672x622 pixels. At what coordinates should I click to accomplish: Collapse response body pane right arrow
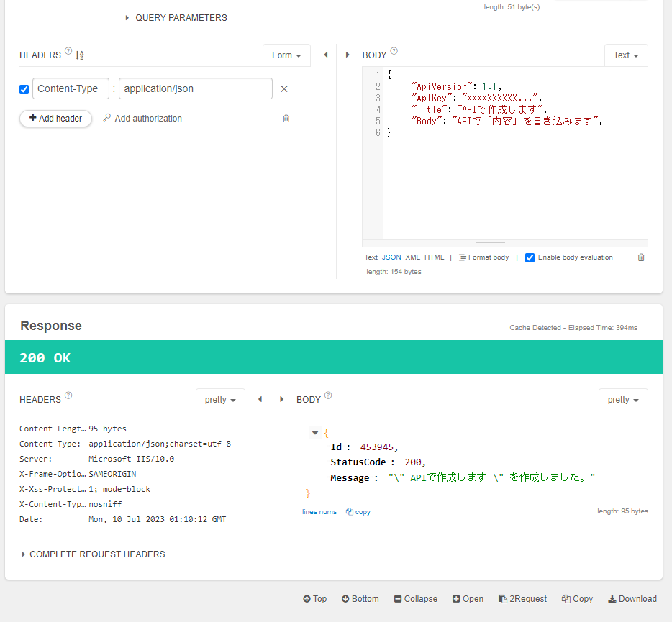[x=281, y=399]
